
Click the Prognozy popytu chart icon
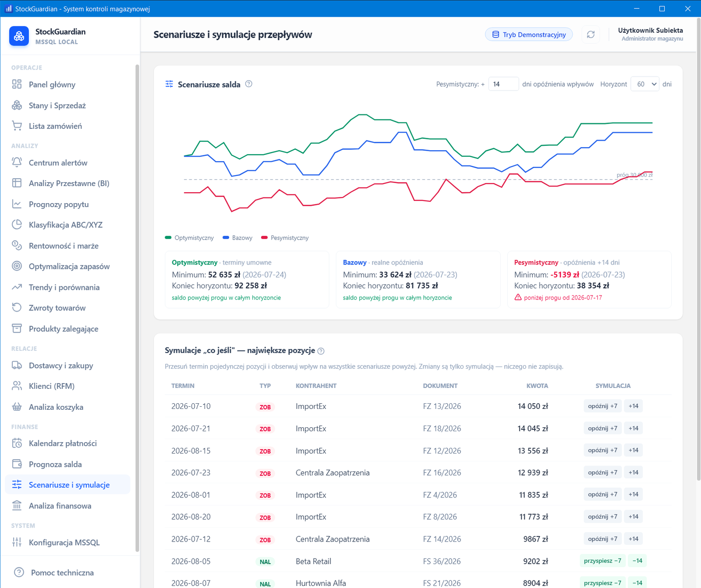[x=17, y=204]
